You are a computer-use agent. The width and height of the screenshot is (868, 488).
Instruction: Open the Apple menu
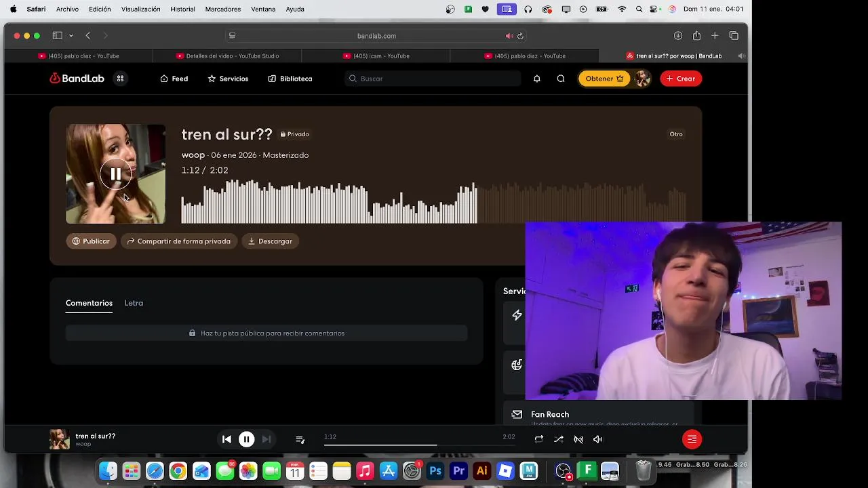pos(13,9)
